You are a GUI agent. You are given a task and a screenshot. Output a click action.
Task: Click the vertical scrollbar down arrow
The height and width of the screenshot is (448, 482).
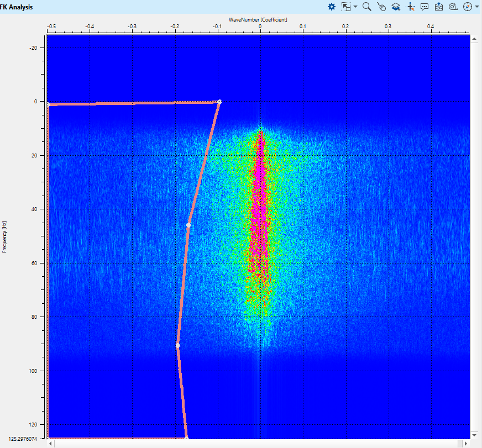[474, 435]
